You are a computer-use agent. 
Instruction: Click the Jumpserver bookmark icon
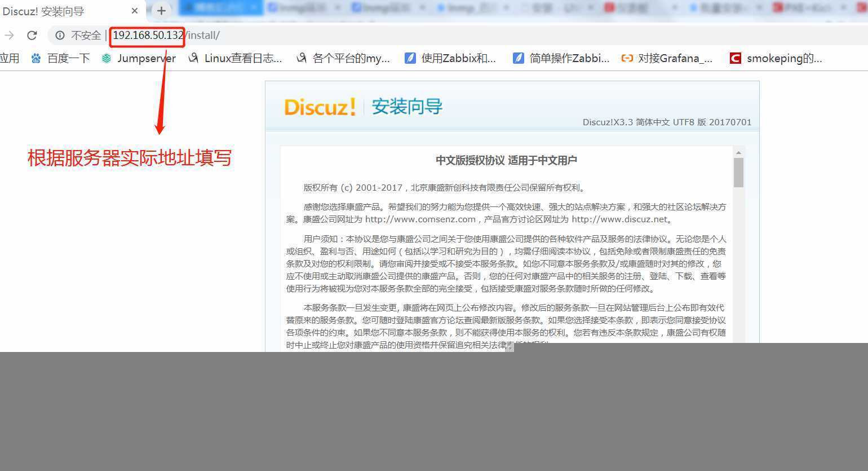[107, 58]
